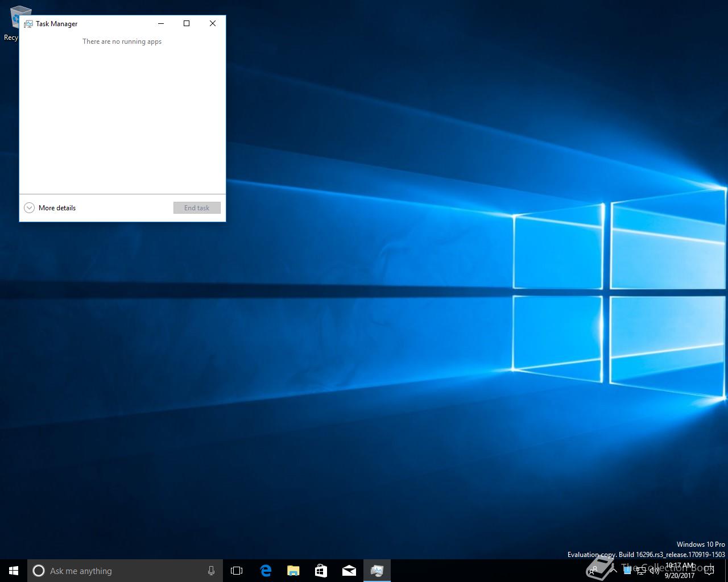Open the clock and date flyout
The image size is (728, 582).
(x=680, y=571)
